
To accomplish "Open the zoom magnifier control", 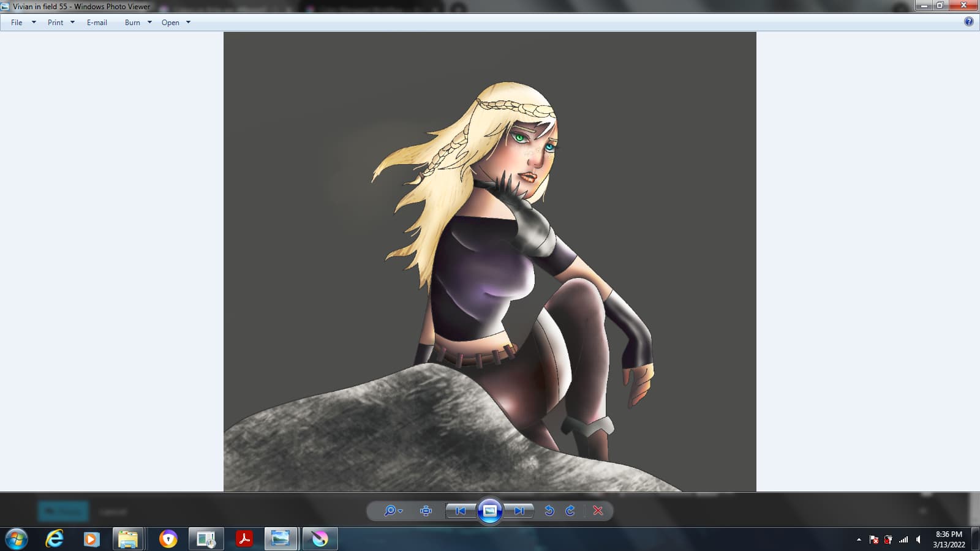I will tap(393, 511).
